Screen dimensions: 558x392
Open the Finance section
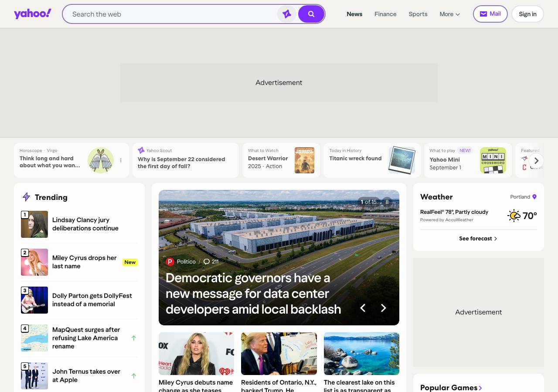(385, 14)
